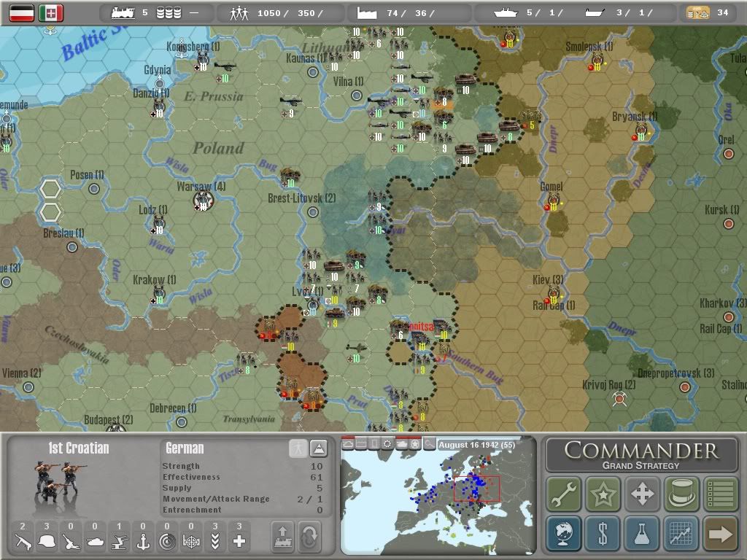Toggle the star minimap filter
Image resolution: width=747 pixels, height=560 pixels.
(x=415, y=444)
